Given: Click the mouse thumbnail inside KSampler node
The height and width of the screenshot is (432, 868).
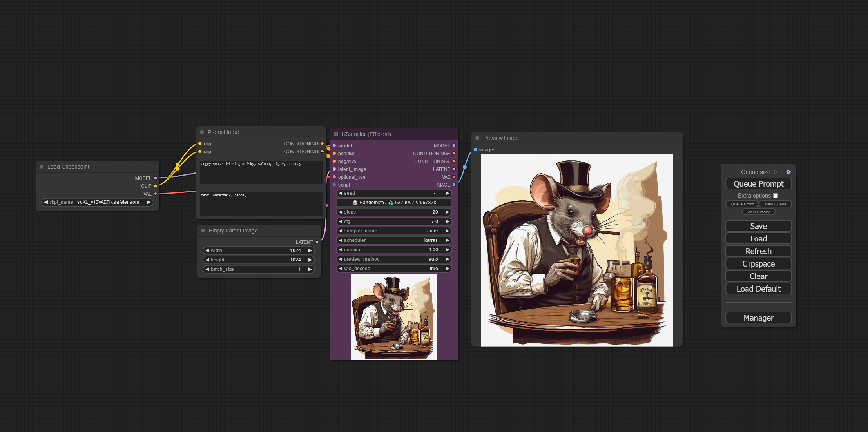Looking at the screenshot, I should coord(394,317).
